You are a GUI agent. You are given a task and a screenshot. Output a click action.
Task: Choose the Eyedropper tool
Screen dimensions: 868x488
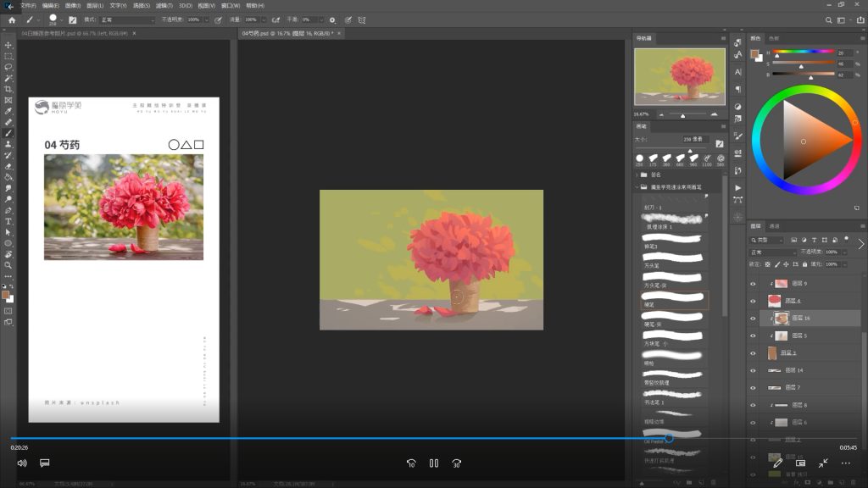coord(8,111)
